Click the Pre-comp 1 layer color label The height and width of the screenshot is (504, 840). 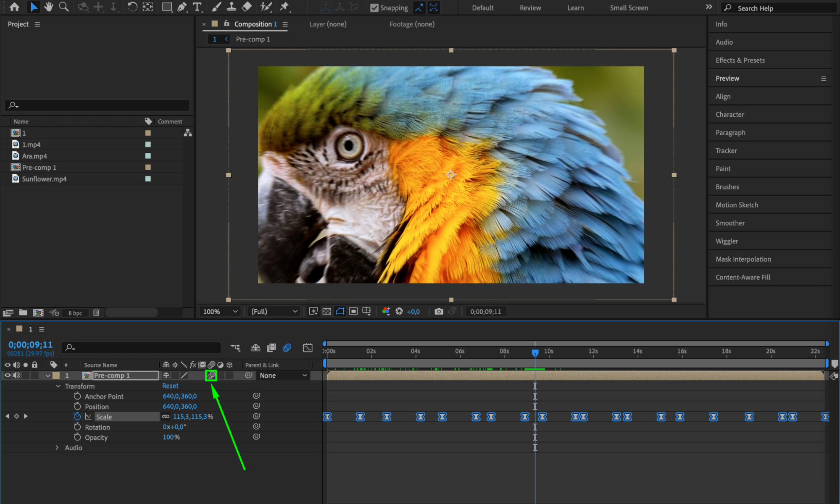click(x=56, y=375)
